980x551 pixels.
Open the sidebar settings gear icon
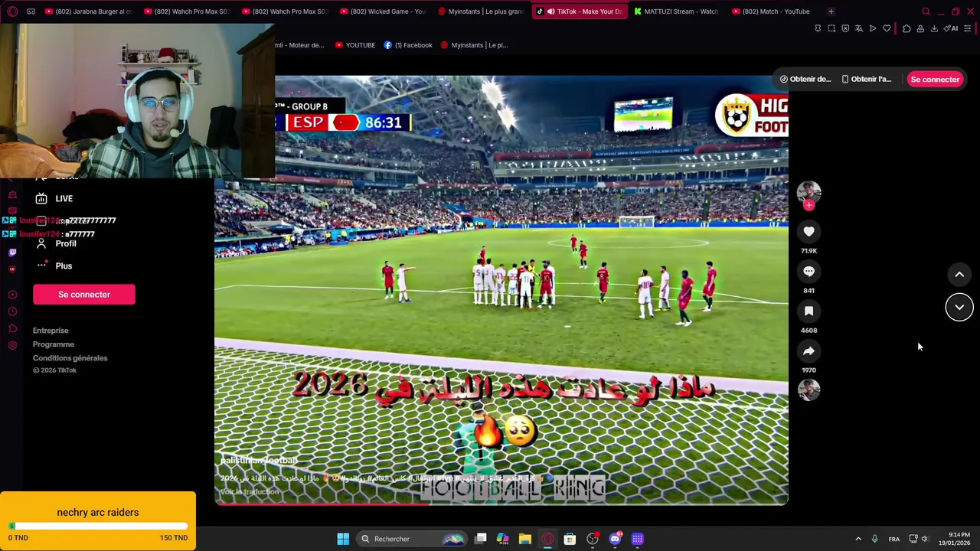pyautogui.click(x=12, y=345)
